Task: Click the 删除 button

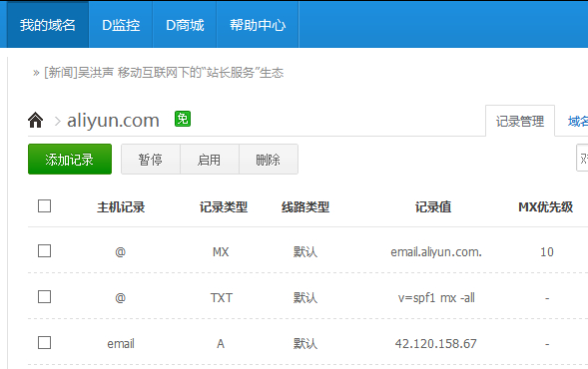Action: point(269,160)
